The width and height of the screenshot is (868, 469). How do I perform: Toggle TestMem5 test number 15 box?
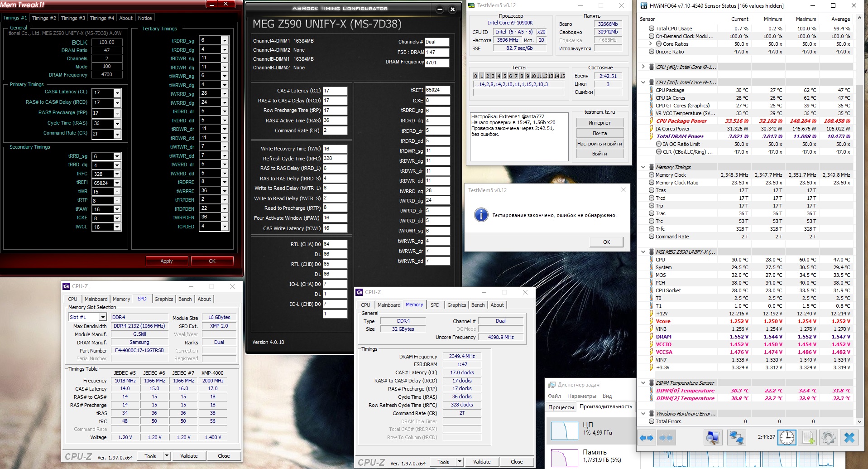[x=562, y=76]
